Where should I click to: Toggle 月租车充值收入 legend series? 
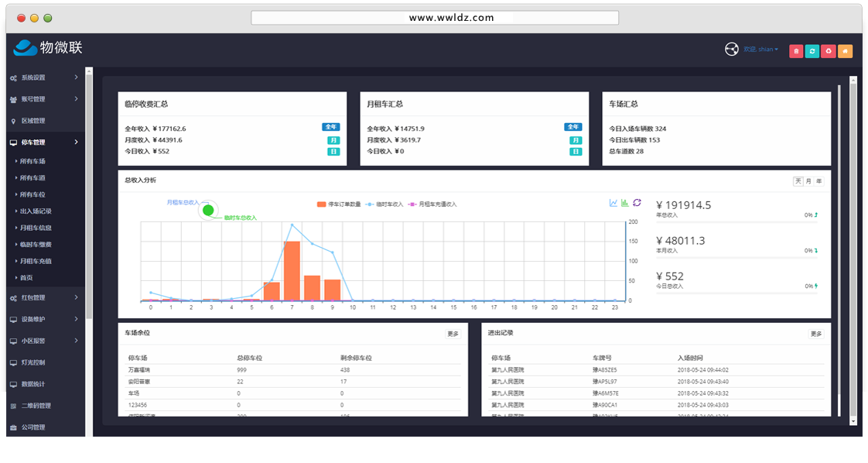coord(433,204)
